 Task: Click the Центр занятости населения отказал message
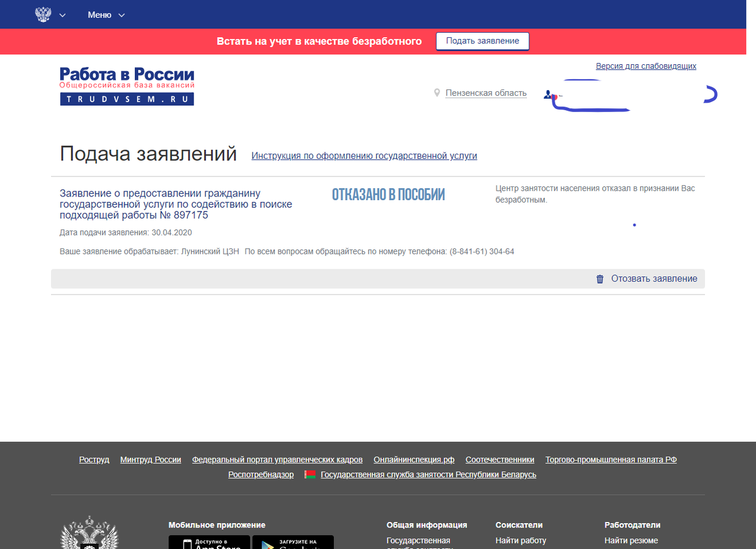595,195
